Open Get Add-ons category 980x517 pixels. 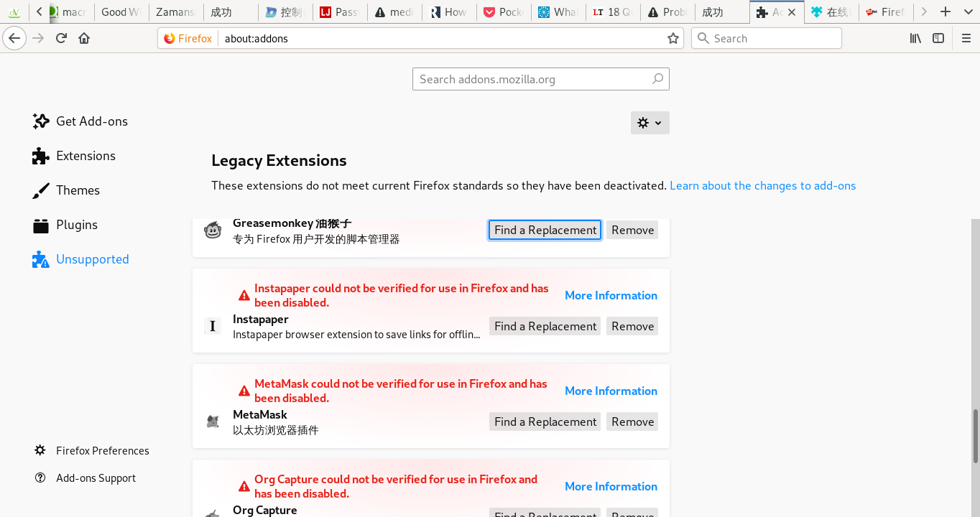pos(80,121)
